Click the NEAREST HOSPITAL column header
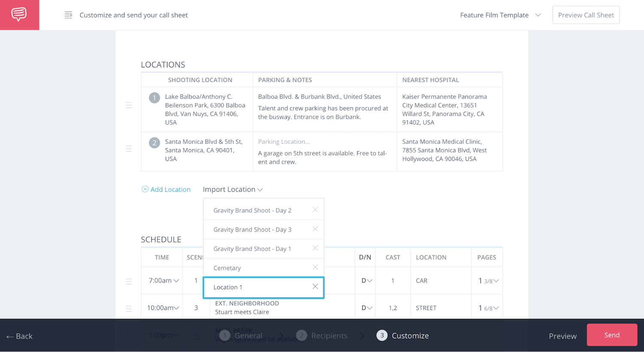 tap(431, 80)
